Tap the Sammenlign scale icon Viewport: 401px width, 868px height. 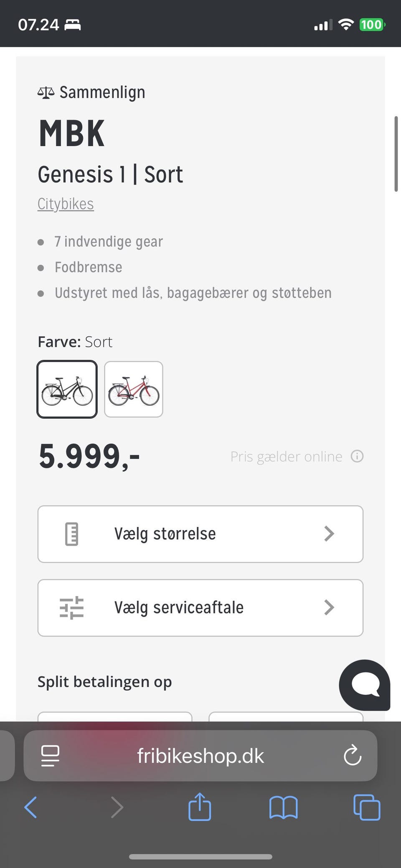point(46,92)
